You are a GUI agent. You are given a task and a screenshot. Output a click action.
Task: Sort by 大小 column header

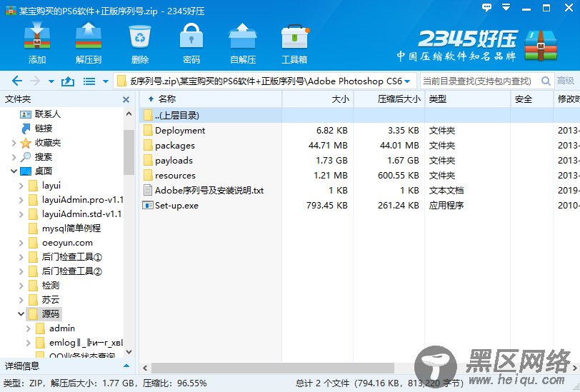[318, 99]
